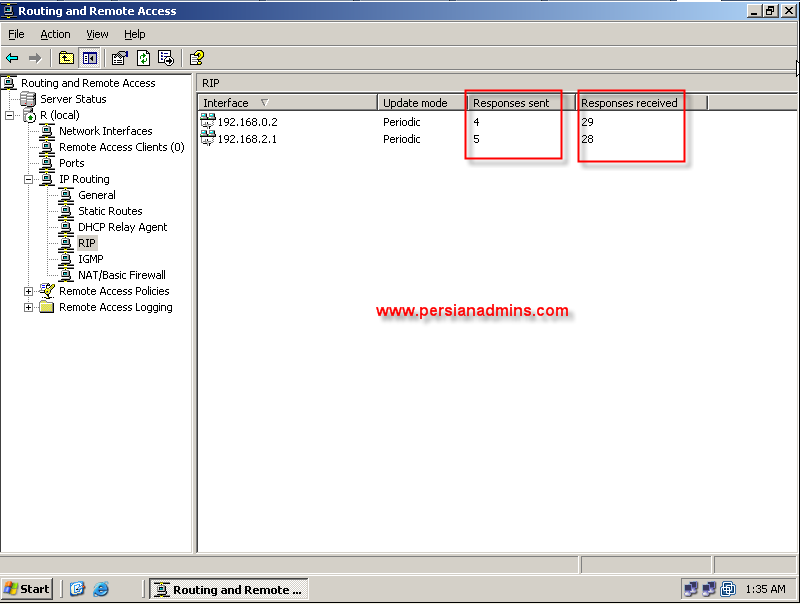
Task: Click the first network tray icon
Action: click(x=691, y=589)
